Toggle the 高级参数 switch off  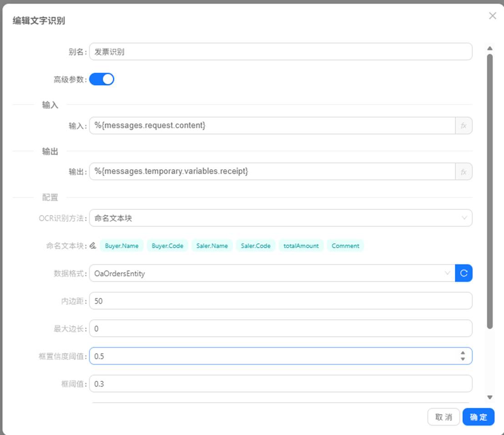[x=101, y=80]
